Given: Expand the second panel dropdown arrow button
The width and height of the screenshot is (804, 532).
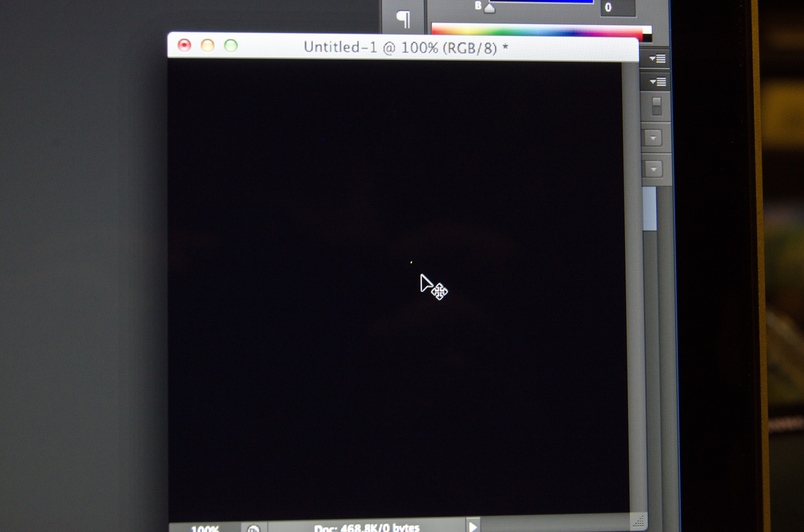Looking at the screenshot, I should (653, 169).
